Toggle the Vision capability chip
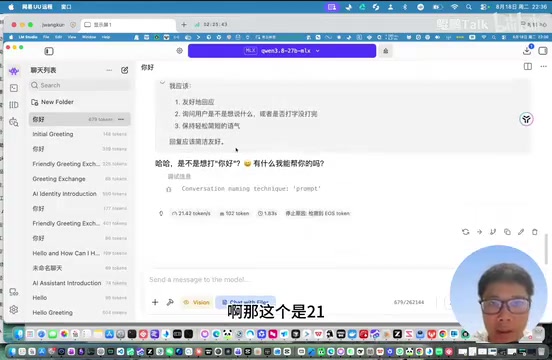The height and width of the screenshot is (360, 552). [196, 302]
